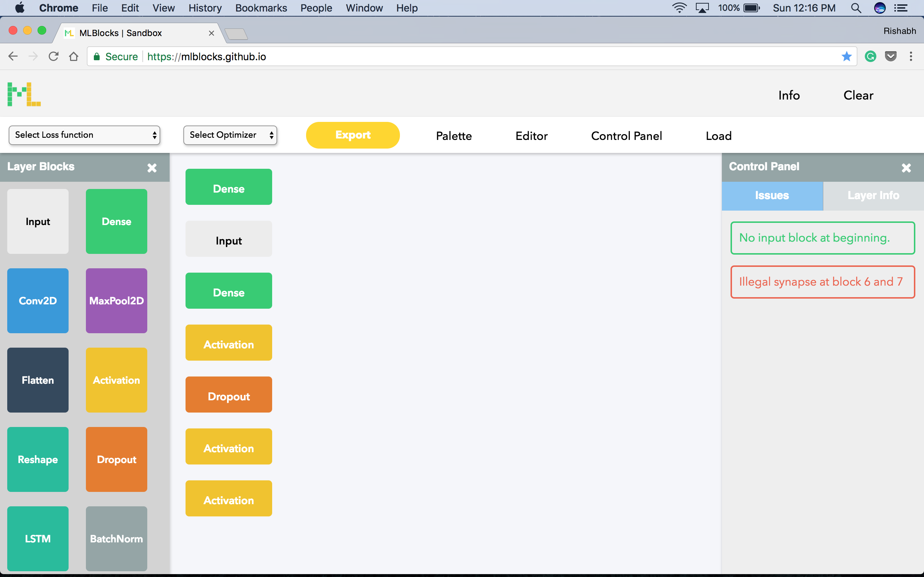
Task: Toggle the Palette panel
Action: tap(454, 136)
